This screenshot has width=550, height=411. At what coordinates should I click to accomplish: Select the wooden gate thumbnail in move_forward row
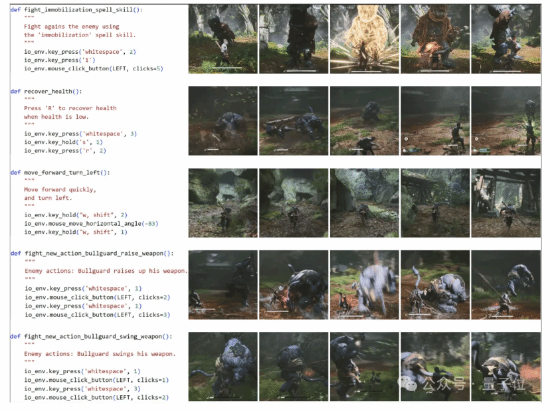[x=506, y=203]
